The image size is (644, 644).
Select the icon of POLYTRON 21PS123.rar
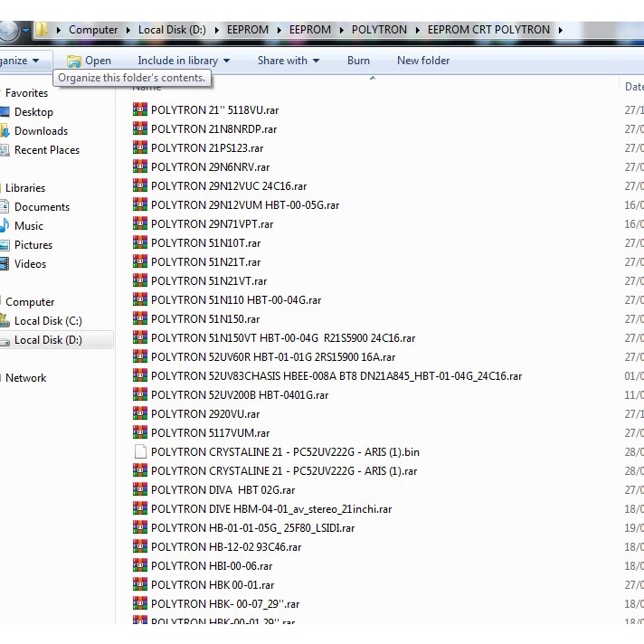pos(140,147)
